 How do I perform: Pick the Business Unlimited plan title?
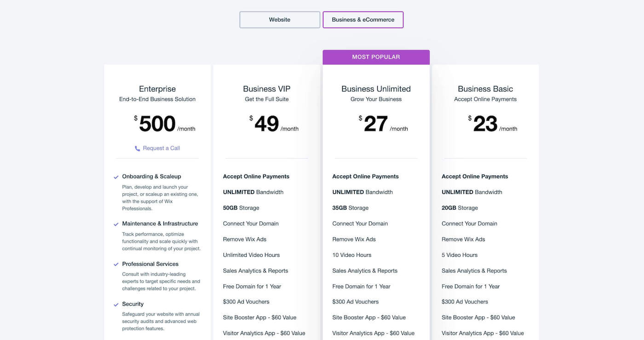tap(376, 89)
